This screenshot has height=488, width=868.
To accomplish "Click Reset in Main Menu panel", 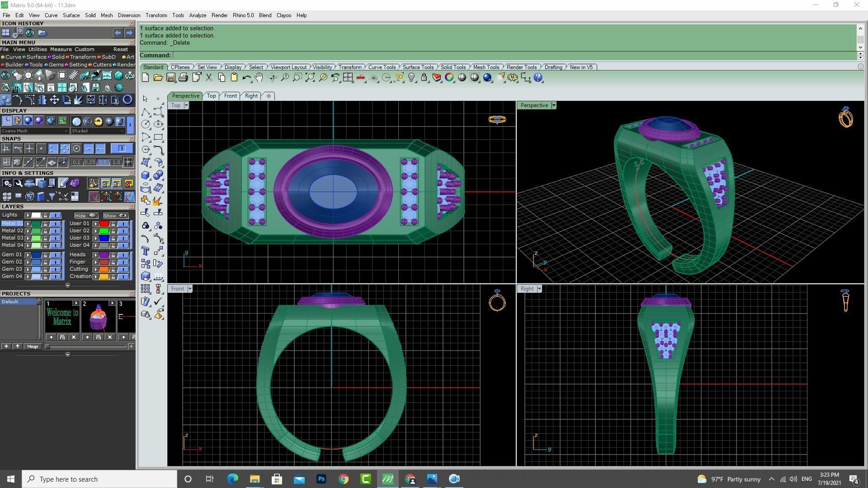I will 120,49.
